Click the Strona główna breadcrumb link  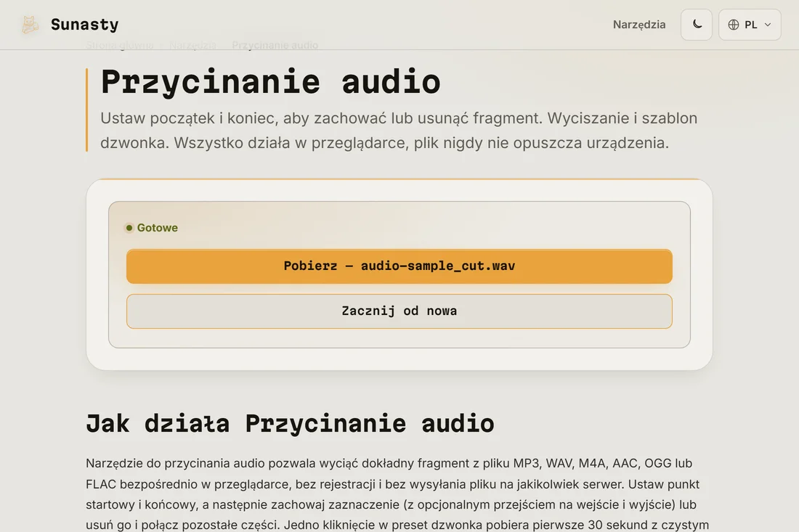(x=119, y=45)
